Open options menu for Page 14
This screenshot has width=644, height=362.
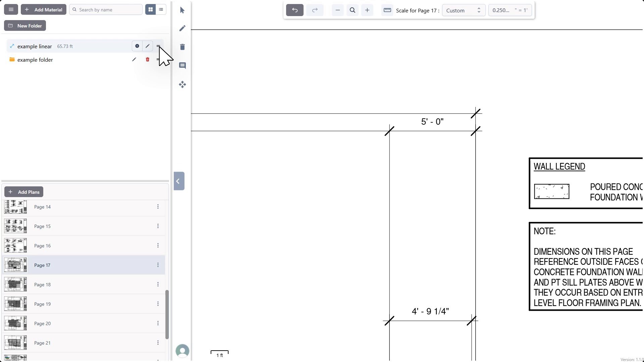click(158, 207)
